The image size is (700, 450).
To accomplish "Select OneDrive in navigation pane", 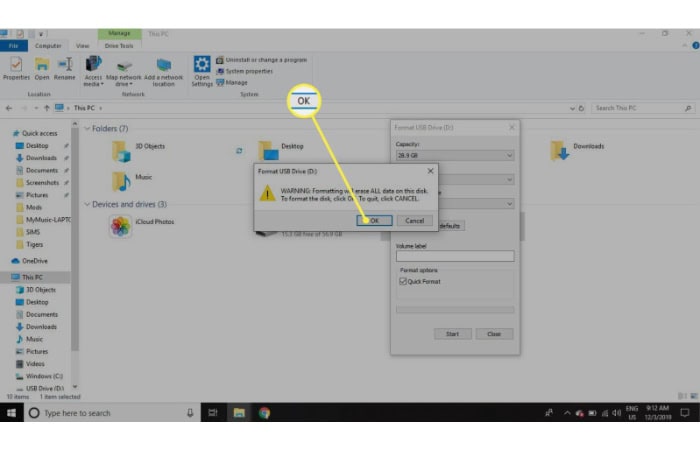I will 30,261.
